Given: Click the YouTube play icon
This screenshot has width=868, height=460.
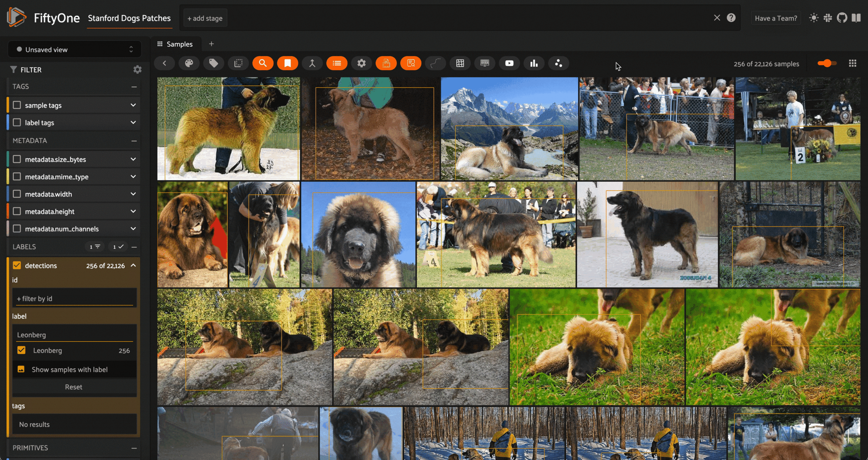Looking at the screenshot, I should (509, 63).
